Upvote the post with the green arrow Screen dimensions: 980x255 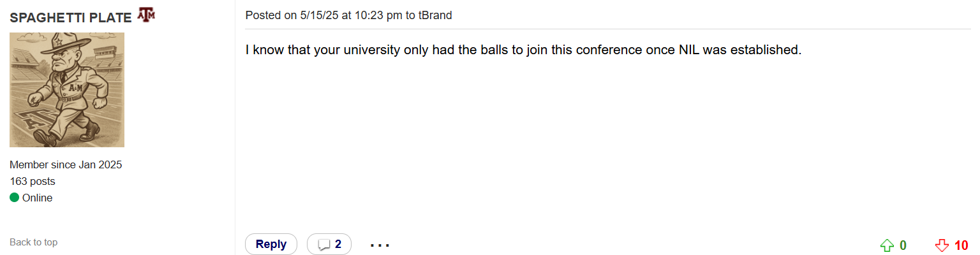pos(886,245)
